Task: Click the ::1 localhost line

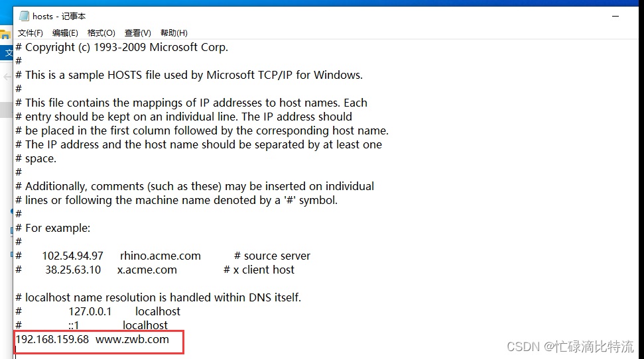Action: 118,325
